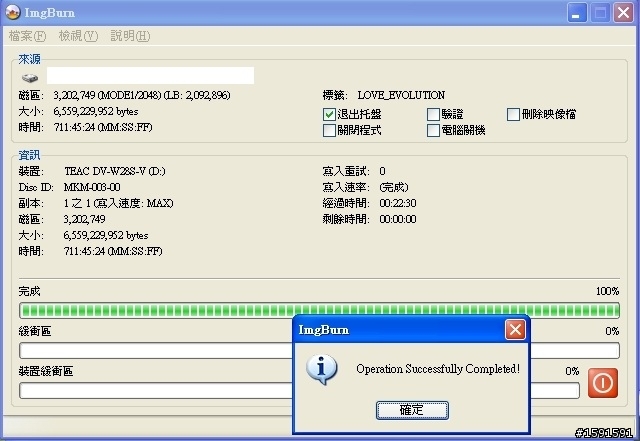Screen dimensions: 640x441
Task: Click the Operation Successfully Completed! message
Action: 438,369
